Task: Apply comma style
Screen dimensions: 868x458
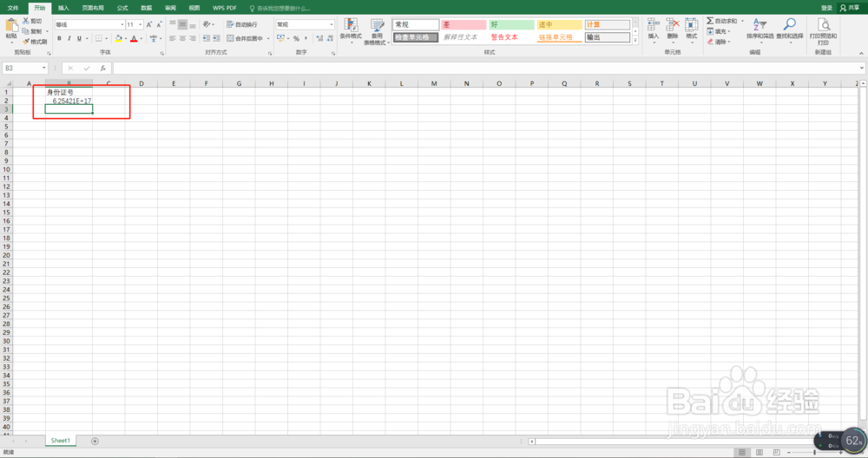Action: (x=306, y=38)
